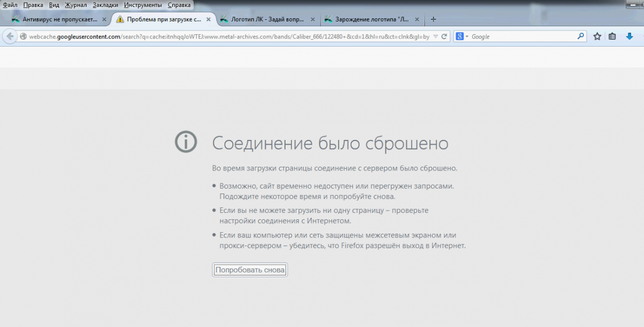This screenshot has width=644, height=327.
Task: Reload the page with refresh icon
Action: [x=444, y=36]
